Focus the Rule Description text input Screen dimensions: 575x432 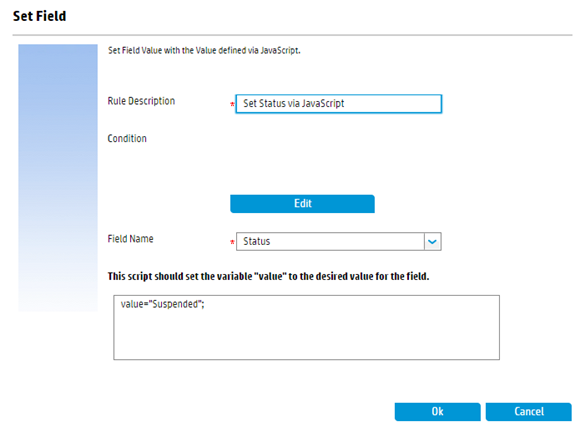click(338, 104)
